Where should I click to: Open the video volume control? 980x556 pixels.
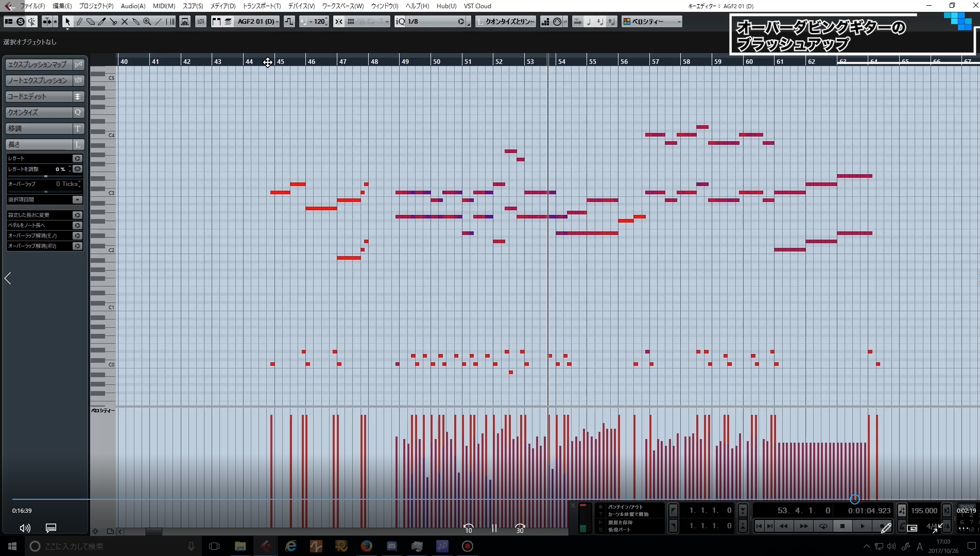(25, 528)
